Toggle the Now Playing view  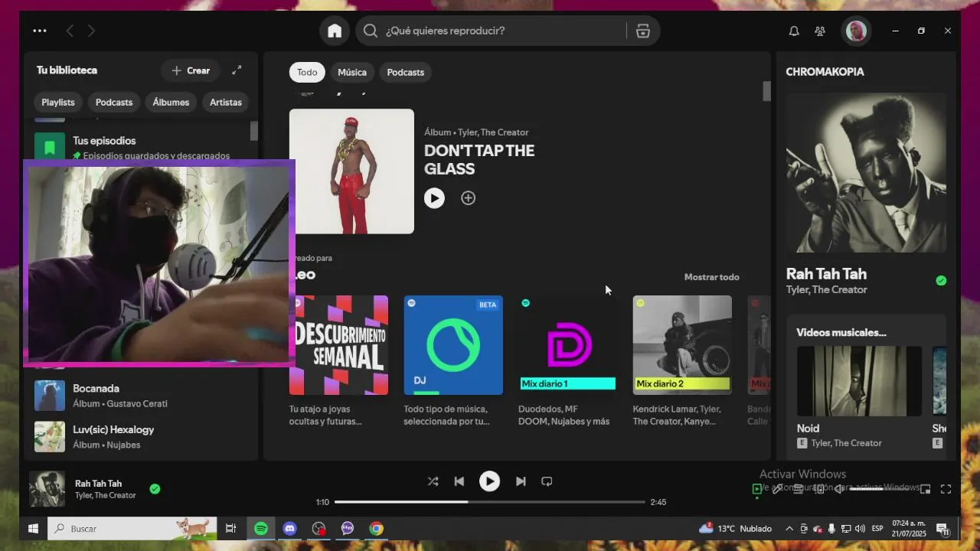[757, 488]
